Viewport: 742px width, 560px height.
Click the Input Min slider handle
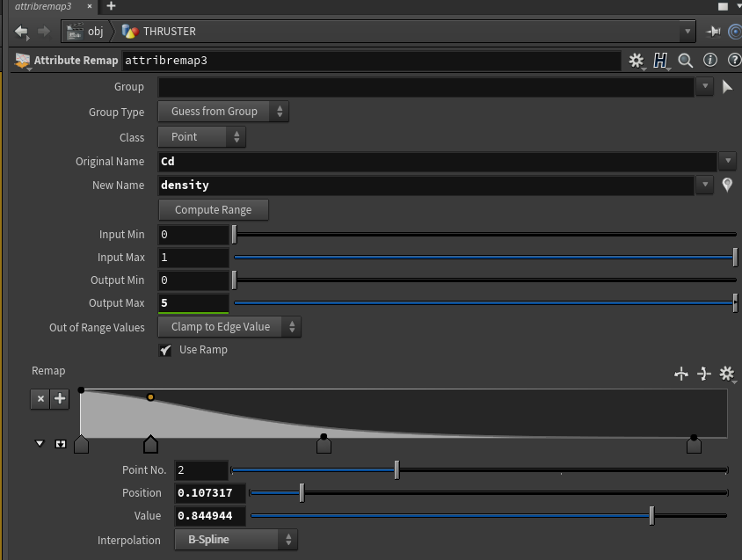click(x=234, y=235)
